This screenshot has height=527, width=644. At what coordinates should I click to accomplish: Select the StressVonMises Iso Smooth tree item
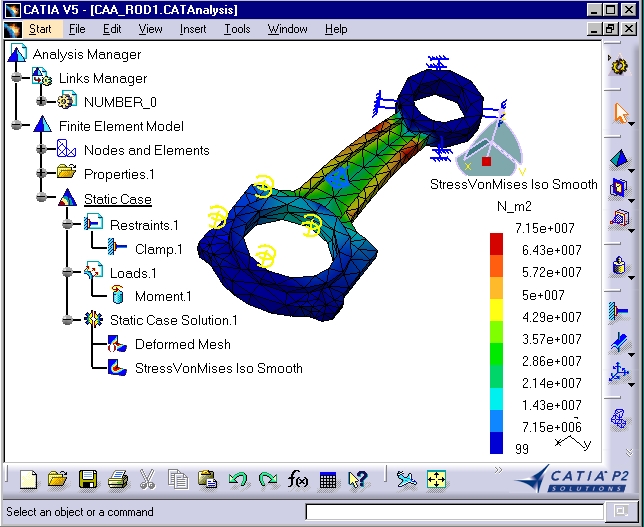[x=219, y=368]
